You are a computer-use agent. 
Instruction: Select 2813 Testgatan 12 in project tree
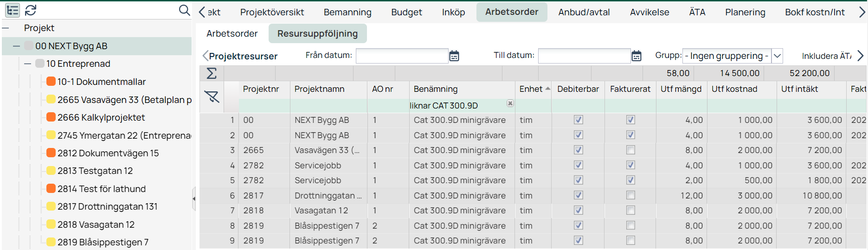95,171
